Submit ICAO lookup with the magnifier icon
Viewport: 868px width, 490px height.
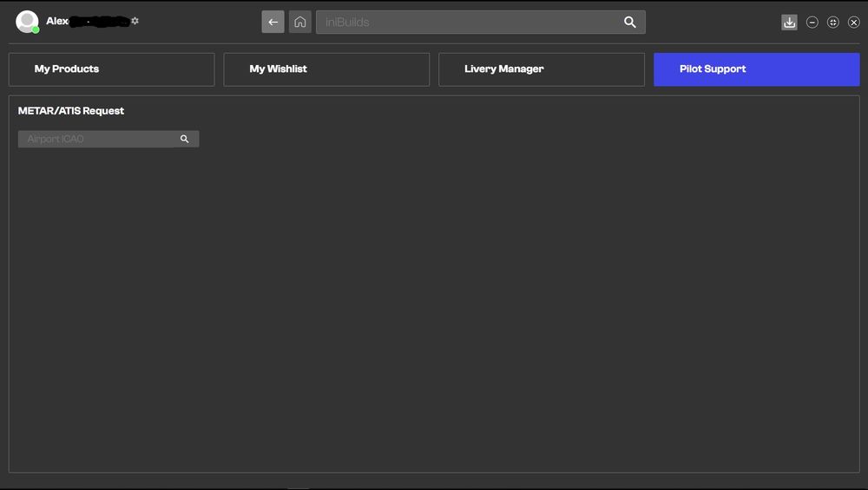[185, 139]
